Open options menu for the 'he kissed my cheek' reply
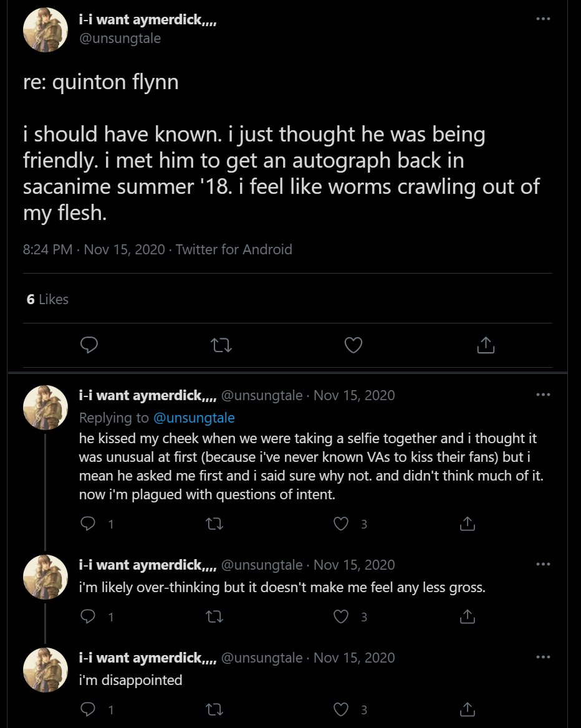The height and width of the screenshot is (728, 581). coord(543,395)
